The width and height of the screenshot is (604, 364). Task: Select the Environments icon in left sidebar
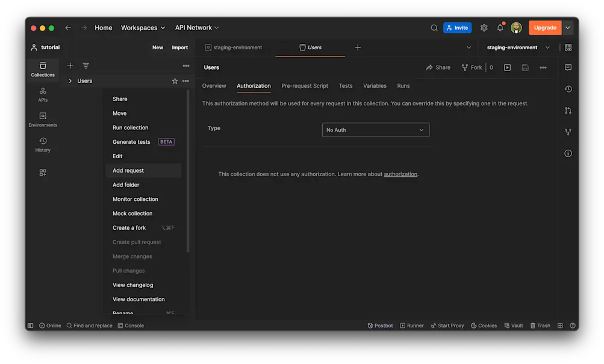[42, 120]
